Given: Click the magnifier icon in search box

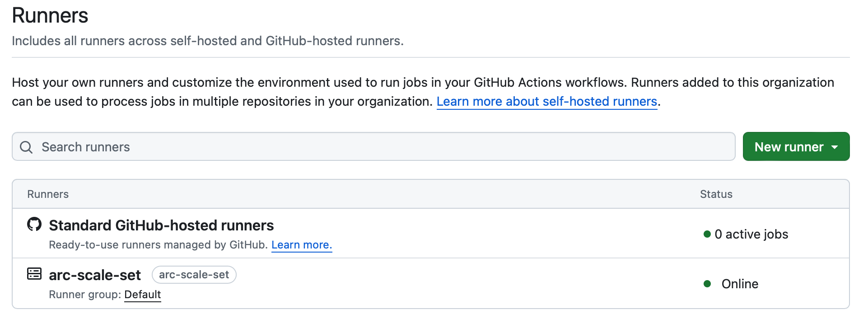Looking at the screenshot, I should 26,147.
